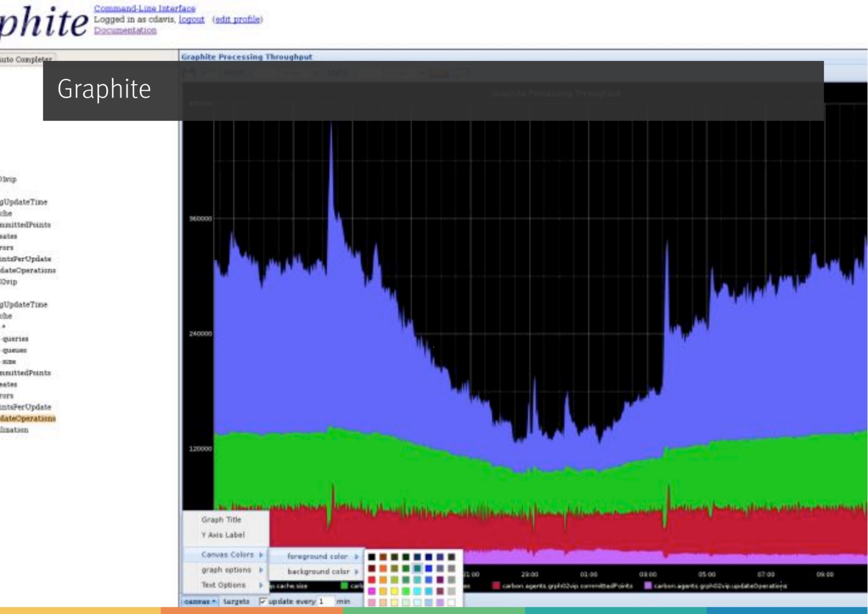Select the highlighted updateOperations tree node
Screen dimensions: 868x614
pyautogui.click(x=28, y=418)
